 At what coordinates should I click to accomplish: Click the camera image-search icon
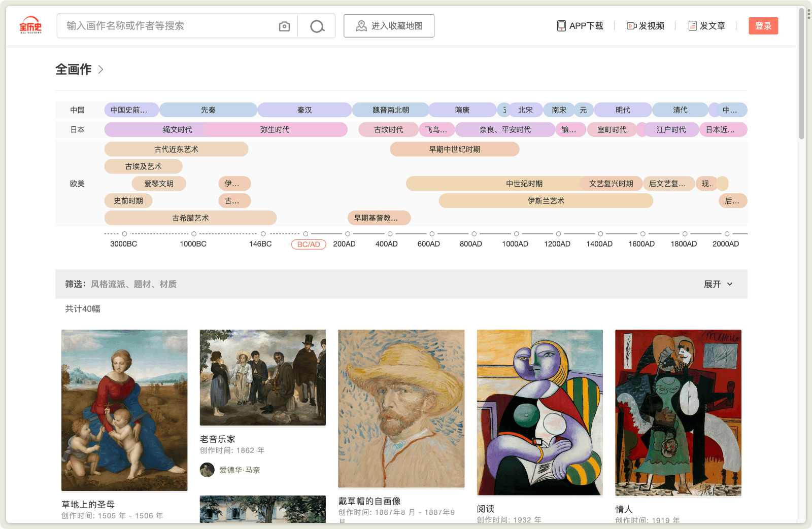(x=284, y=26)
